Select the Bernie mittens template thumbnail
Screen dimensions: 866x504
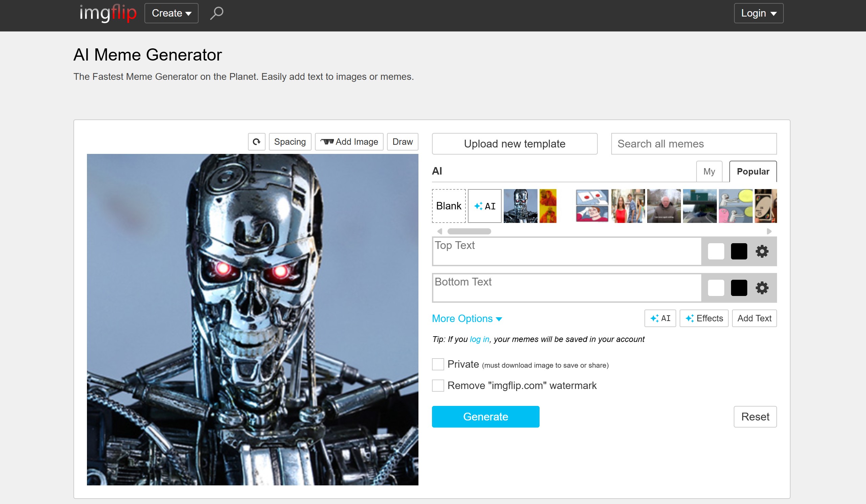click(x=664, y=206)
